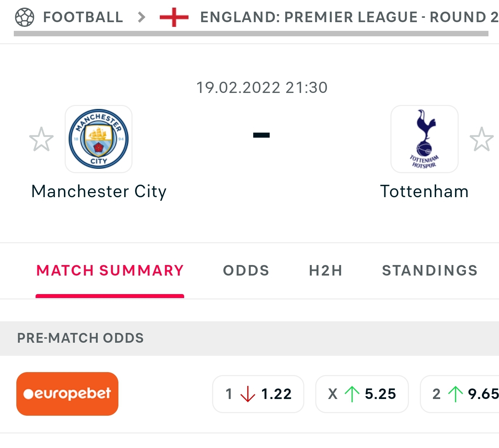Open Manchester City club crest

click(98, 139)
